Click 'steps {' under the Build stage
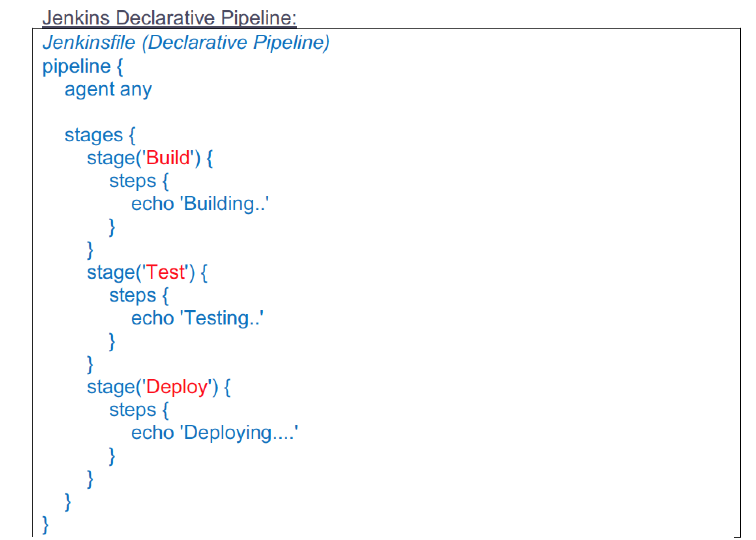756x540 pixels. (139, 181)
